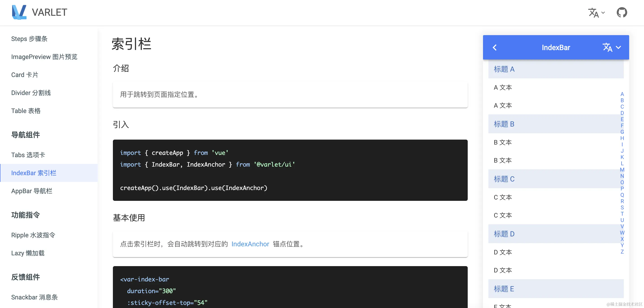644x308 pixels.
Task: Open ImagePreview 图片预览 in sidebar
Action: pos(44,57)
